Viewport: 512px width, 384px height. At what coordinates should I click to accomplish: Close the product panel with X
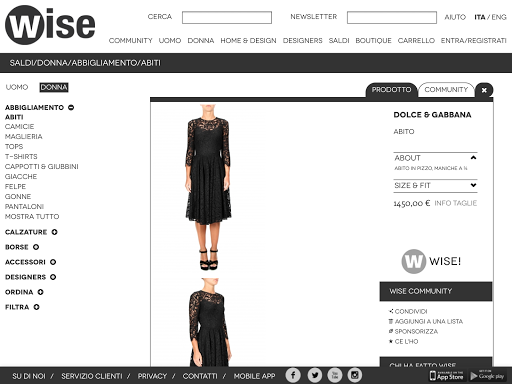[x=484, y=90]
